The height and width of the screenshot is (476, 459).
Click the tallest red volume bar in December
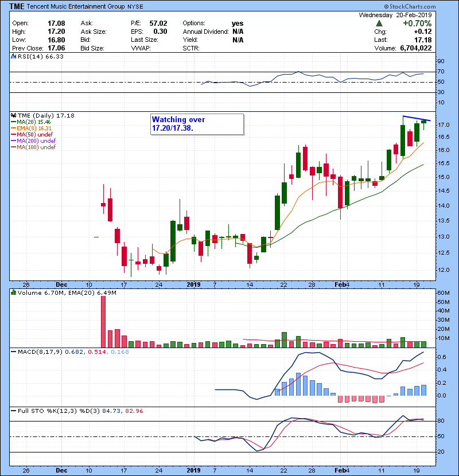pyautogui.click(x=103, y=322)
